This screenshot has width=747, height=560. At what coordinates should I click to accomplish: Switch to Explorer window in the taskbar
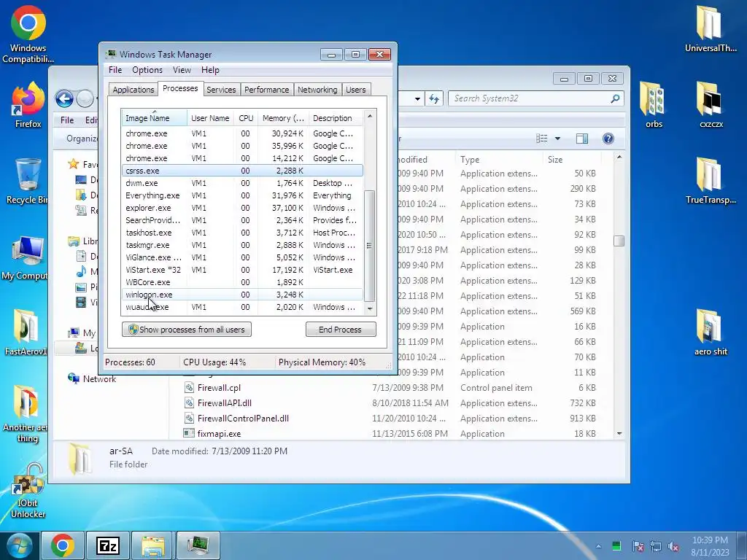coord(153,545)
